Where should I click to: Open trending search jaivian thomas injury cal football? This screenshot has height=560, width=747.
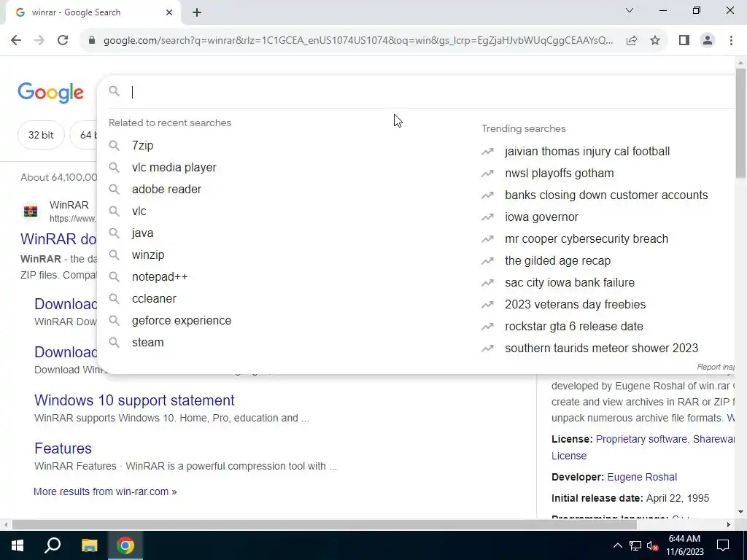point(587,152)
